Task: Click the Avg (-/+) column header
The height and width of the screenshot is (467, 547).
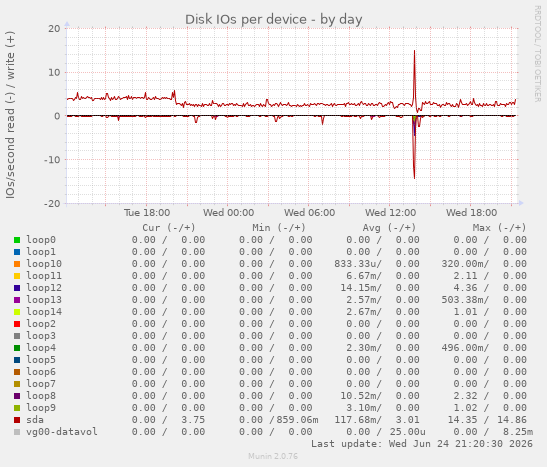Action: point(389,228)
